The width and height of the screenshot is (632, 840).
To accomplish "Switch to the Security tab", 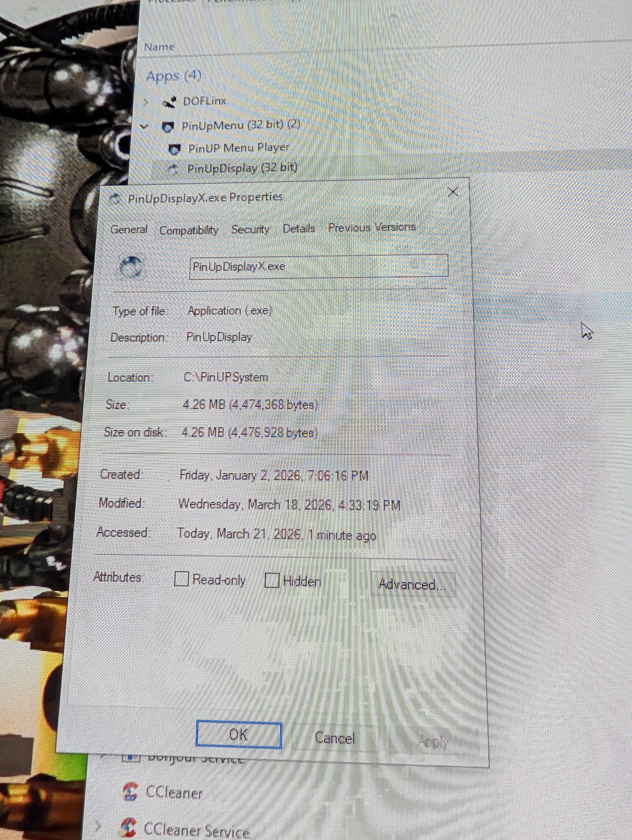I will [x=250, y=229].
